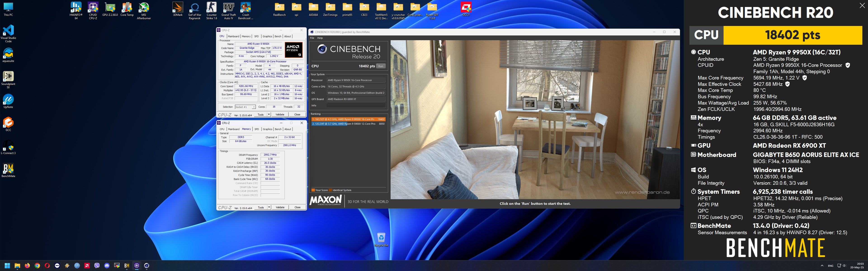The height and width of the screenshot is (271, 868).
Task: Select the prime95 folder
Action: 347,9
